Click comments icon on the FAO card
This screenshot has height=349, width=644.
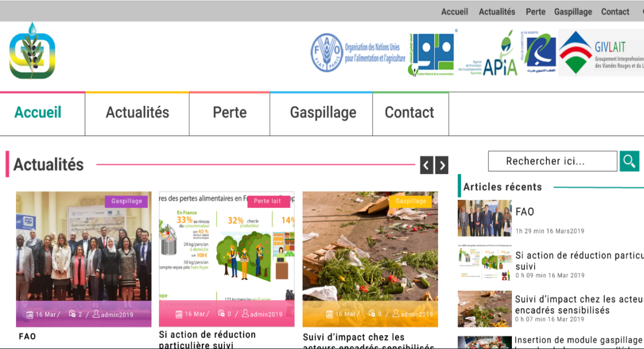point(72,314)
